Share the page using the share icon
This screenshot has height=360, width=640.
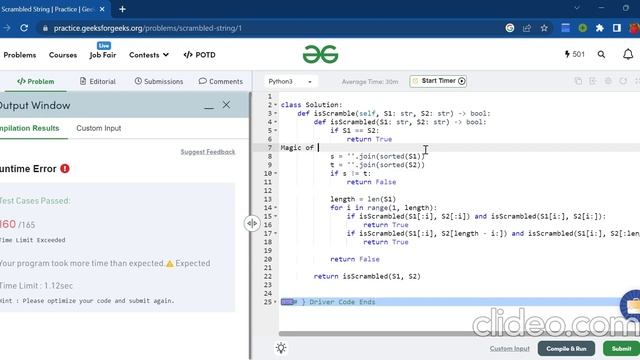pyautogui.click(x=527, y=28)
